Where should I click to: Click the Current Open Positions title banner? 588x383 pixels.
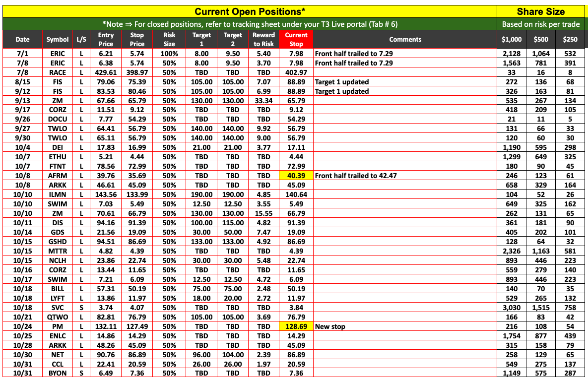(x=250, y=11)
